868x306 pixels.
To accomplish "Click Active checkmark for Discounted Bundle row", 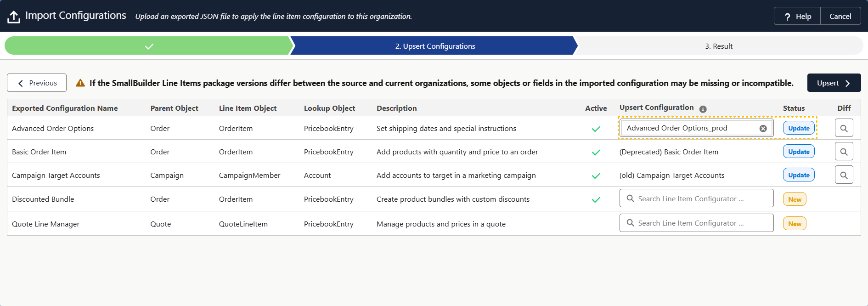I will pos(596,199).
